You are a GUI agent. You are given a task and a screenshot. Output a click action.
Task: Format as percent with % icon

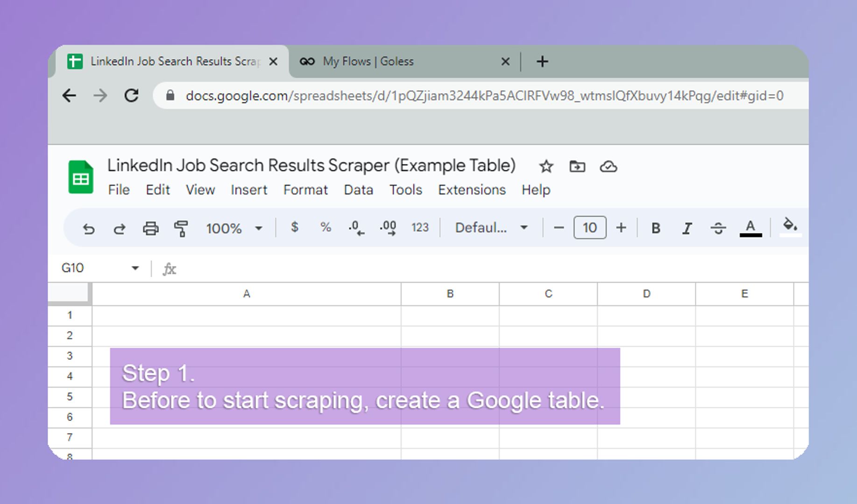326,227
